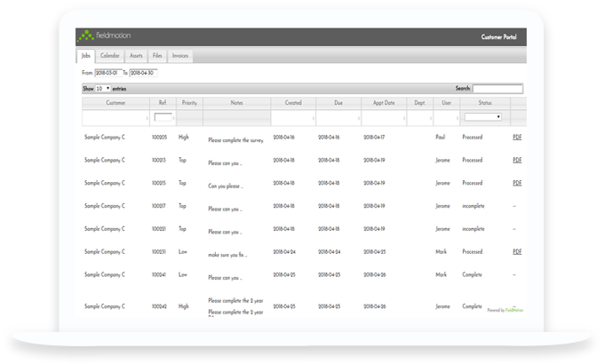The image size is (604, 364).
Task: Open the Jobs tab
Action: [x=86, y=56]
